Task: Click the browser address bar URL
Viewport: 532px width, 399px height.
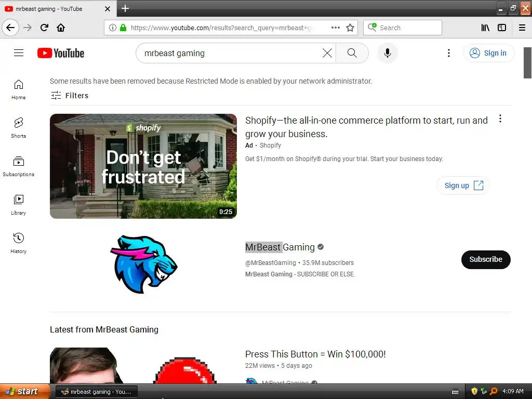Action: (x=220, y=28)
